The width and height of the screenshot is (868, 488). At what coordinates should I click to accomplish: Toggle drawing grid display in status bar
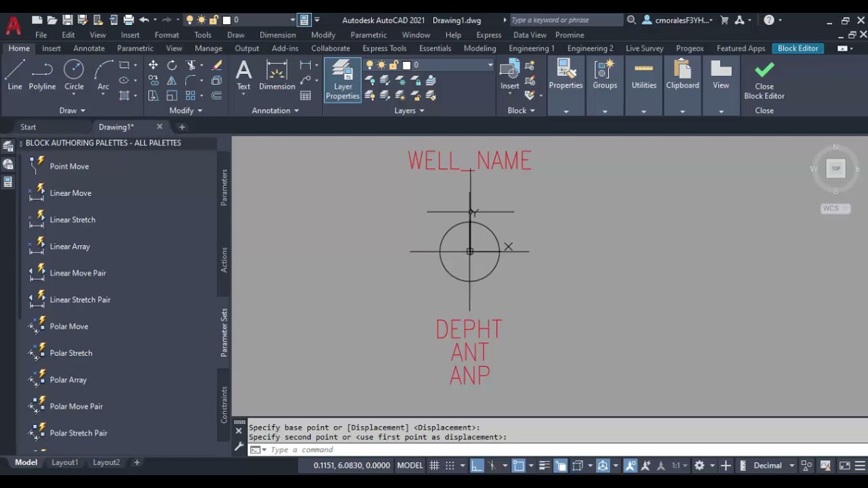pos(434,466)
